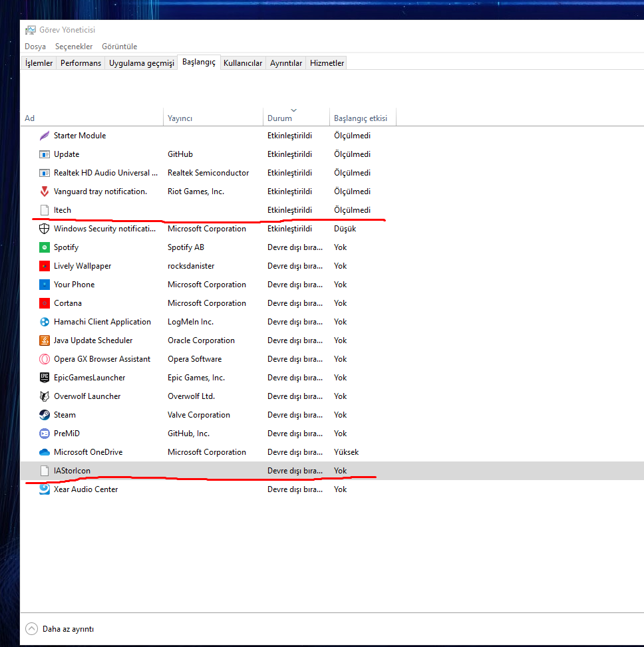Click the Xear Audio Center icon
Screen dimensions: 644x647
[x=44, y=489]
